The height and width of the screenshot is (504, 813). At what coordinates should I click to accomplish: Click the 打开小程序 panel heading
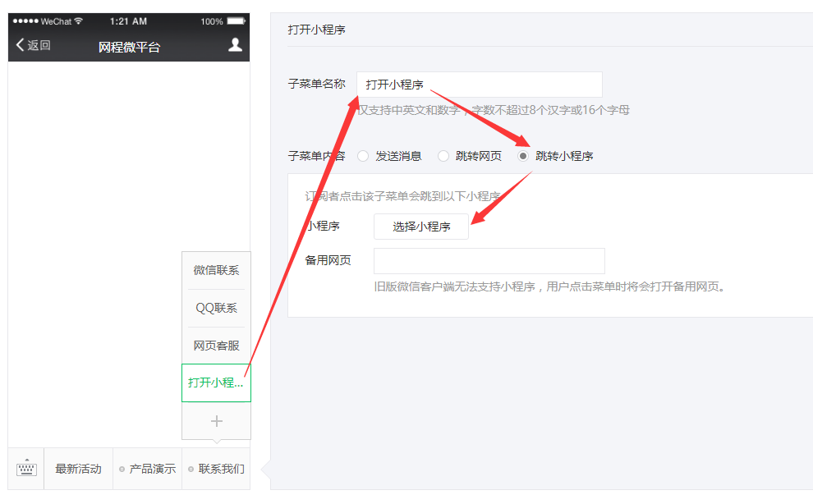317,30
